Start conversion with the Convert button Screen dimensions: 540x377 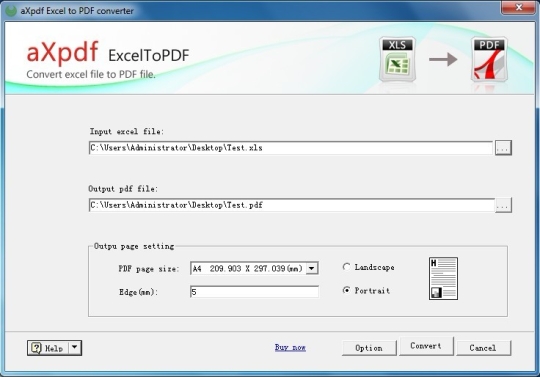click(x=426, y=346)
